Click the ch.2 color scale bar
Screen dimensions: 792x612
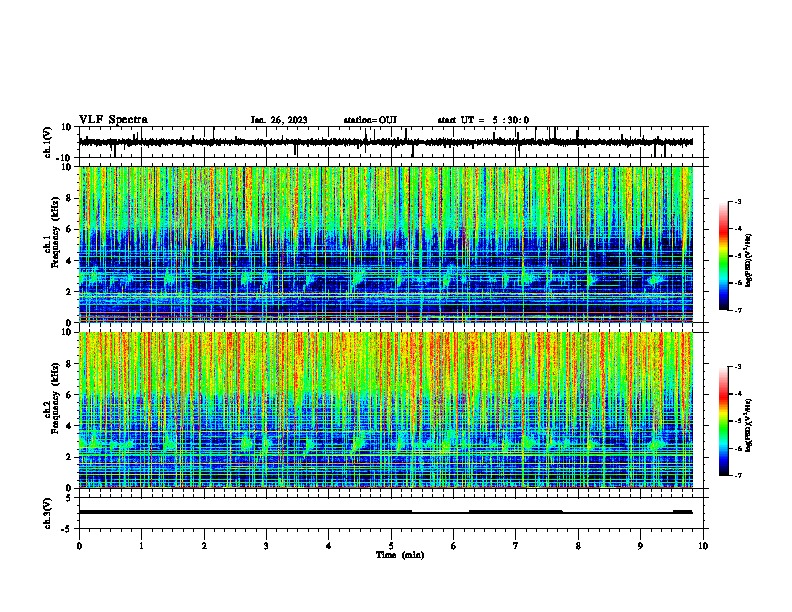723,421
